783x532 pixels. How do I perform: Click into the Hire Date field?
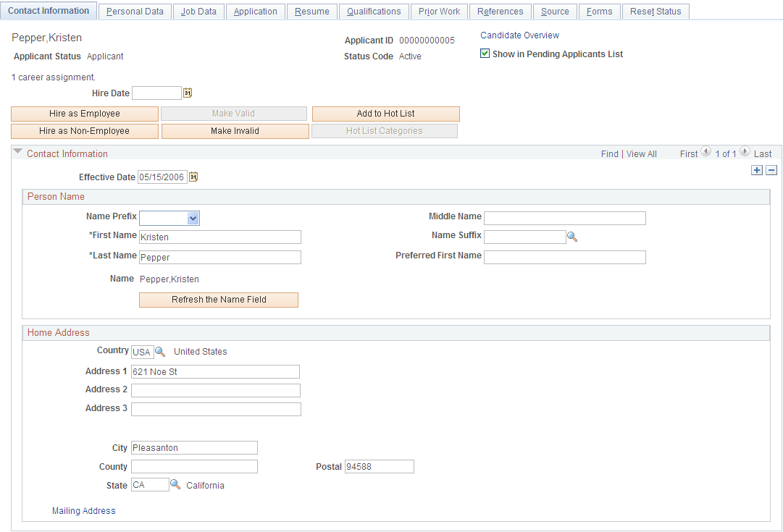click(156, 93)
